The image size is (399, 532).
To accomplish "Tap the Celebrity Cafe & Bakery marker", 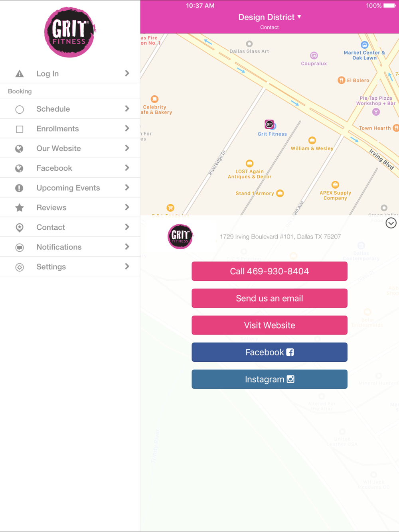I will (x=154, y=99).
